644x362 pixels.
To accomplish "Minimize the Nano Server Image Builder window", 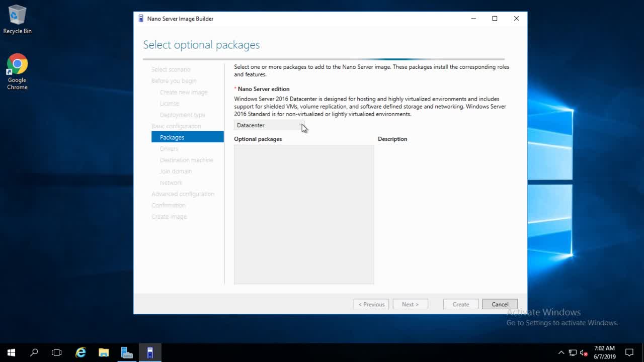I will pyautogui.click(x=473, y=19).
